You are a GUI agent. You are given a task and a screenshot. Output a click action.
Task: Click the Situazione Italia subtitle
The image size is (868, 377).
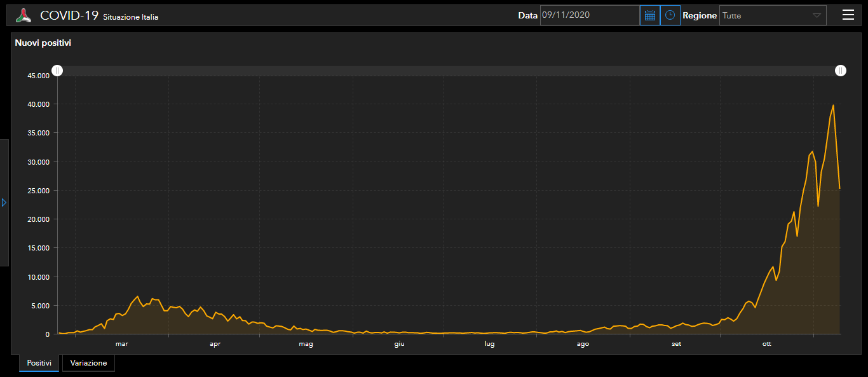point(130,17)
